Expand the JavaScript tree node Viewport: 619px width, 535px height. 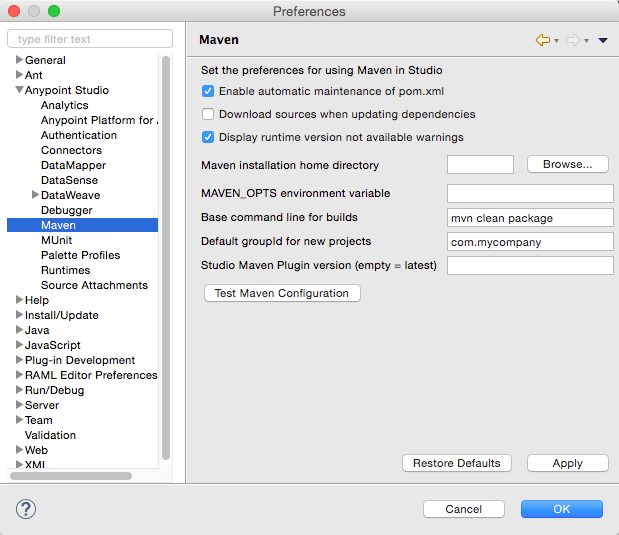pos(19,345)
